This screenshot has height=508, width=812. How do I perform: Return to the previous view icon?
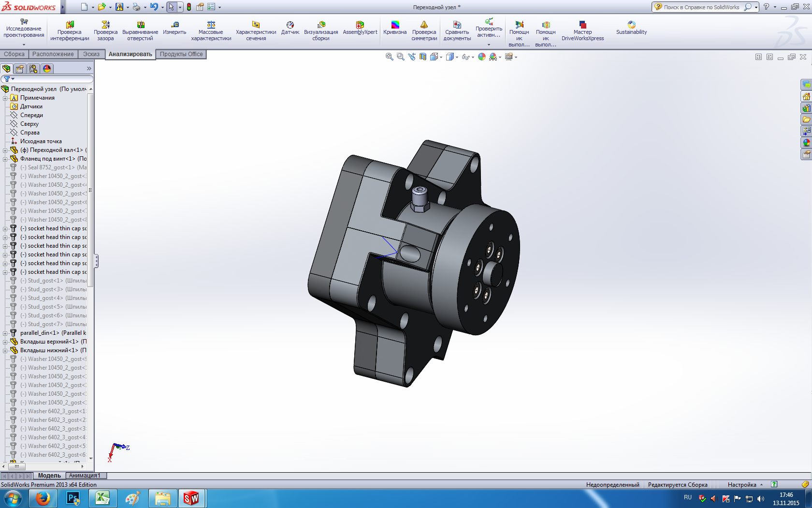pos(411,57)
